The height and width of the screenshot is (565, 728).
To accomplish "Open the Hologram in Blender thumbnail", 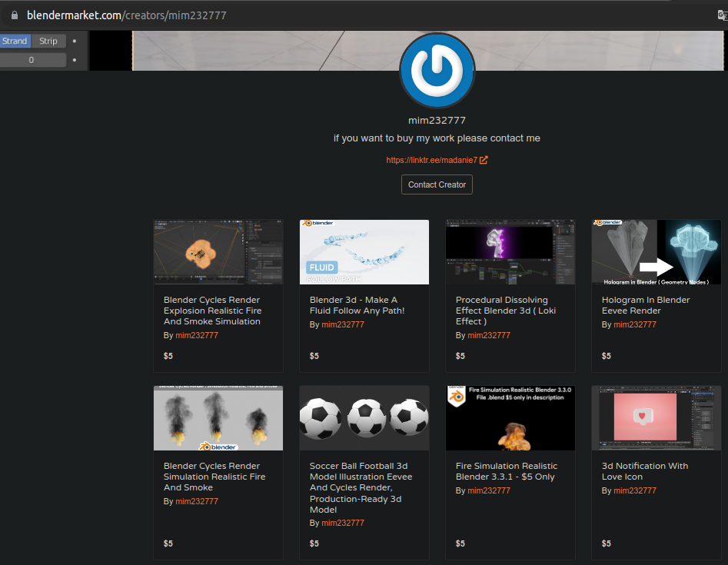I will click(657, 252).
